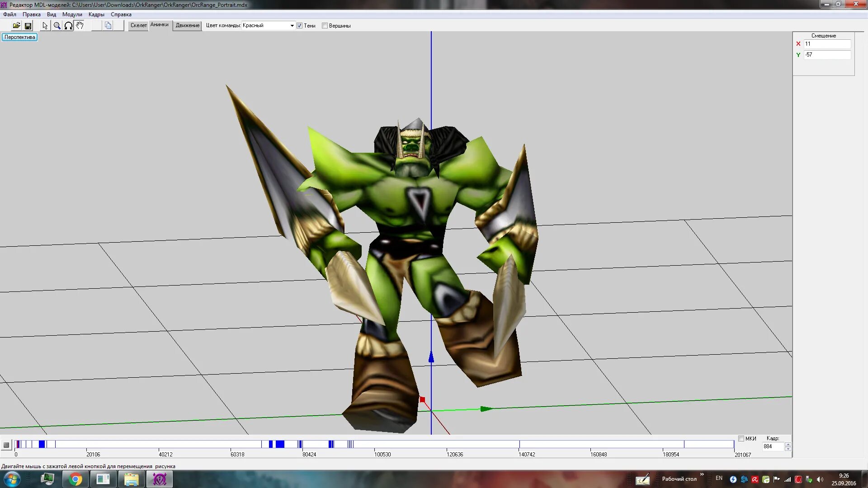The height and width of the screenshot is (488, 868).
Task: Toggle the Тени shadows checkbox
Action: (x=299, y=26)
